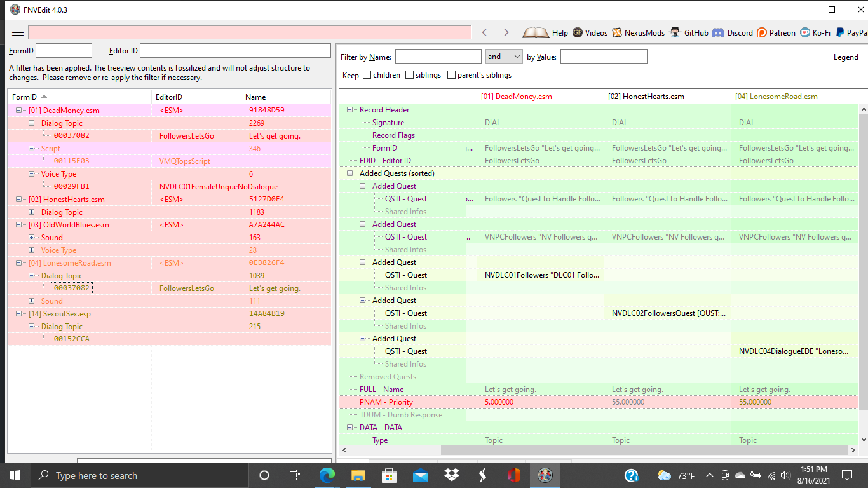
Task: Expand the [02] HonestHearts.esm Dialog Topic node
Action: tap(32, 212)
